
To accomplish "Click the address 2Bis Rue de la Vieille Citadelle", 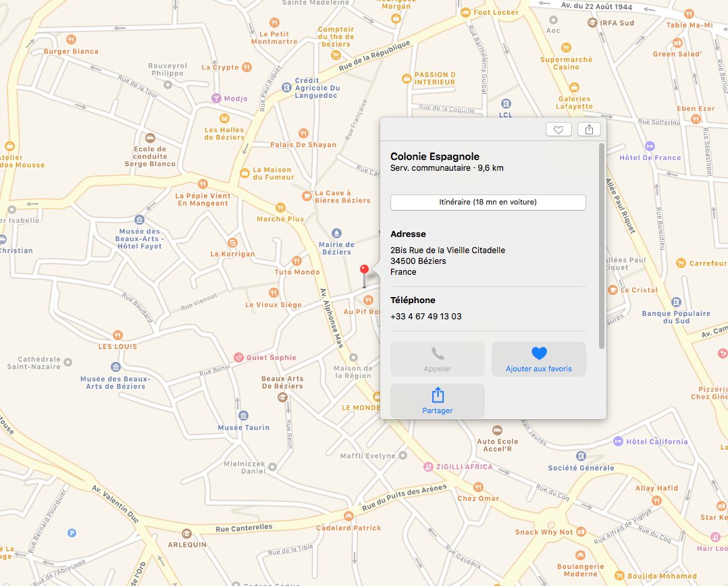I will [x=448, y=250].
